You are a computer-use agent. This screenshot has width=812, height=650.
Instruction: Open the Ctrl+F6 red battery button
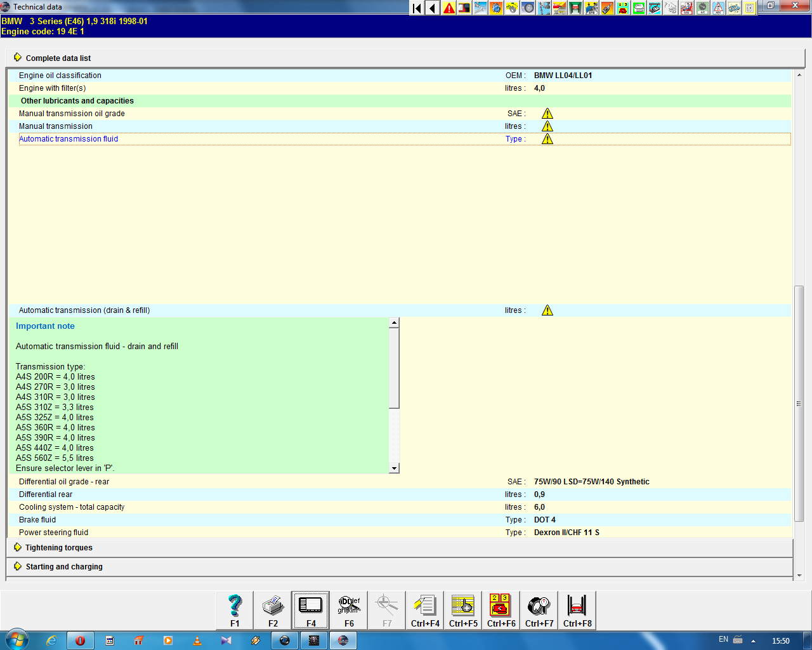(x=501, y=611)
